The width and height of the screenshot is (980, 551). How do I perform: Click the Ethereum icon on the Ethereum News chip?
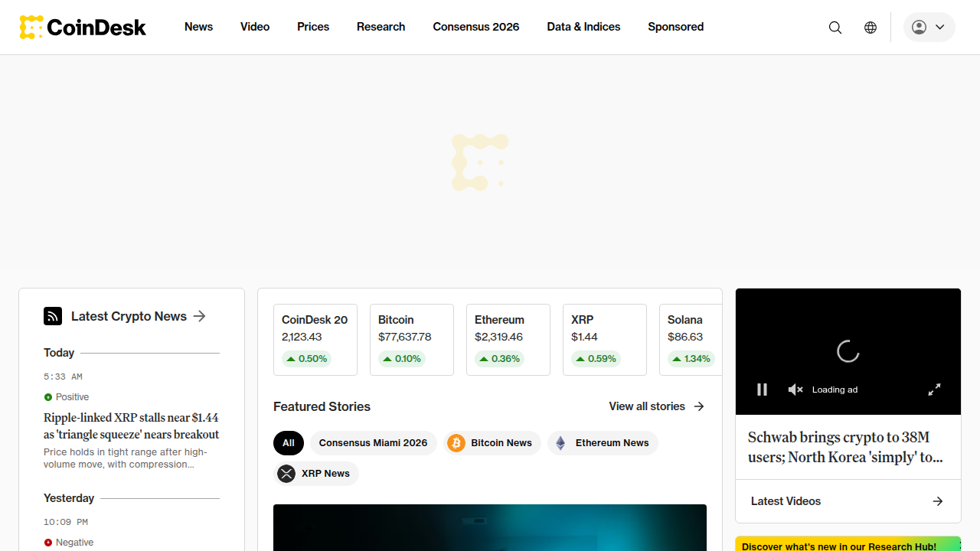560,442
